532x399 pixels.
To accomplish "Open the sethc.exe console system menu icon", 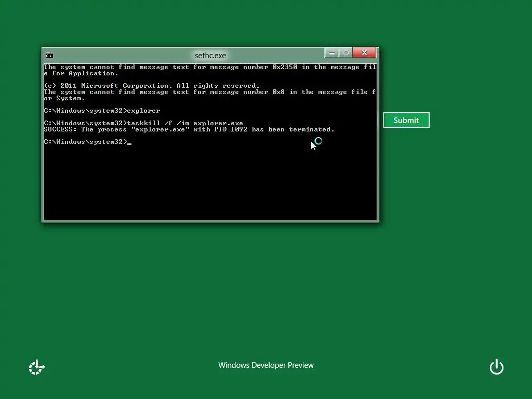I will [x=49, y=56].
